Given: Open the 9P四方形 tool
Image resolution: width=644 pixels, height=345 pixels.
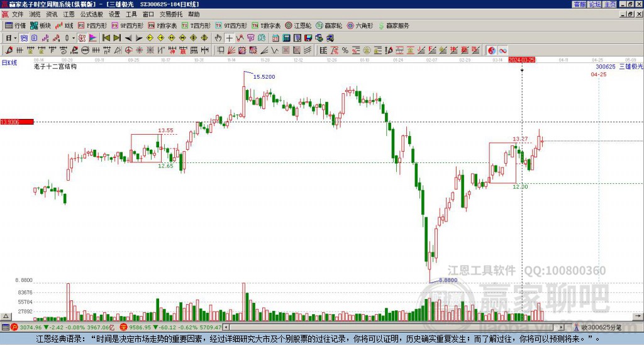Looking at the screenshot, I should (127, 25).
